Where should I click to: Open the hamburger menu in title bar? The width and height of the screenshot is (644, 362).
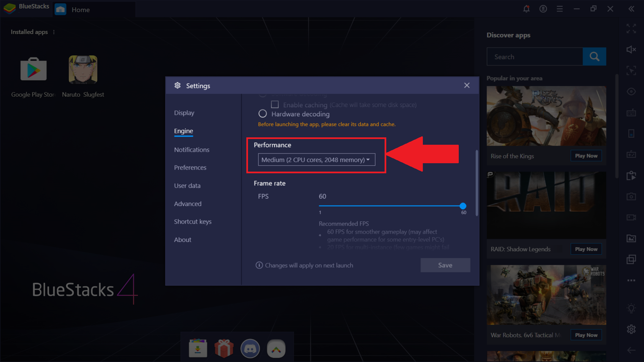click(x=559, y=9)
